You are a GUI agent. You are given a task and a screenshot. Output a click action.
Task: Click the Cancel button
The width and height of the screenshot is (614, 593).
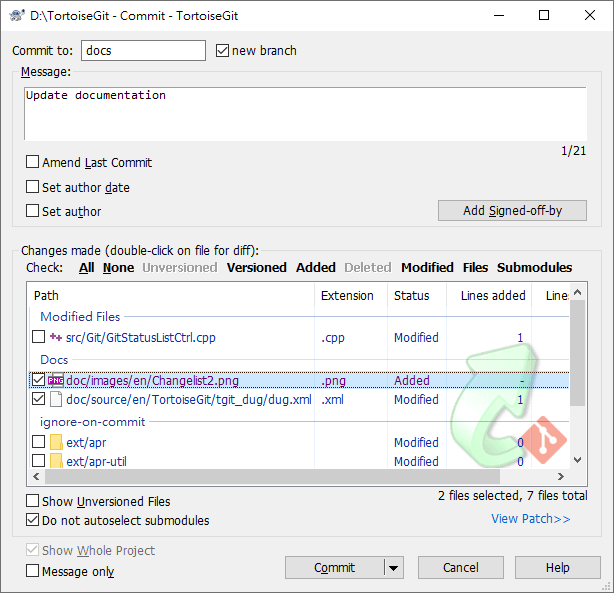460,568
